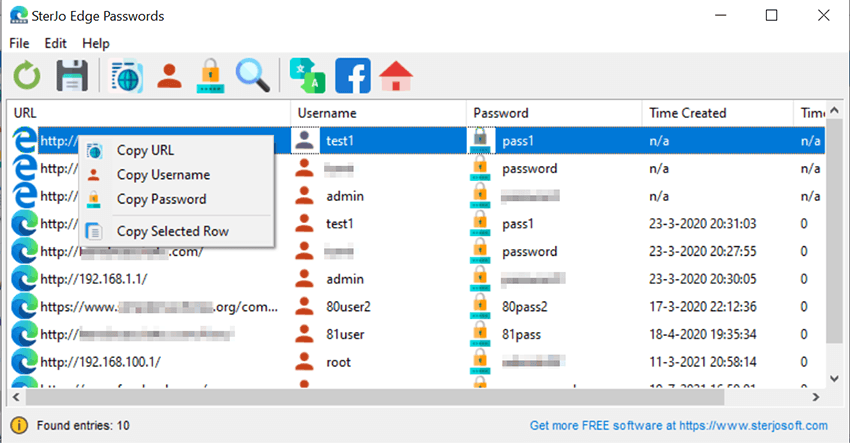Sort by the Password column header
Screen dimensions: 850x443
click(554, 113)
